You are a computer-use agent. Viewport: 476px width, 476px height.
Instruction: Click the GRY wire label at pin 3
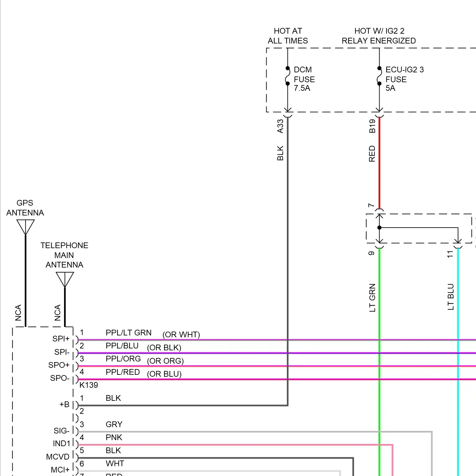(x=114, y=424)
